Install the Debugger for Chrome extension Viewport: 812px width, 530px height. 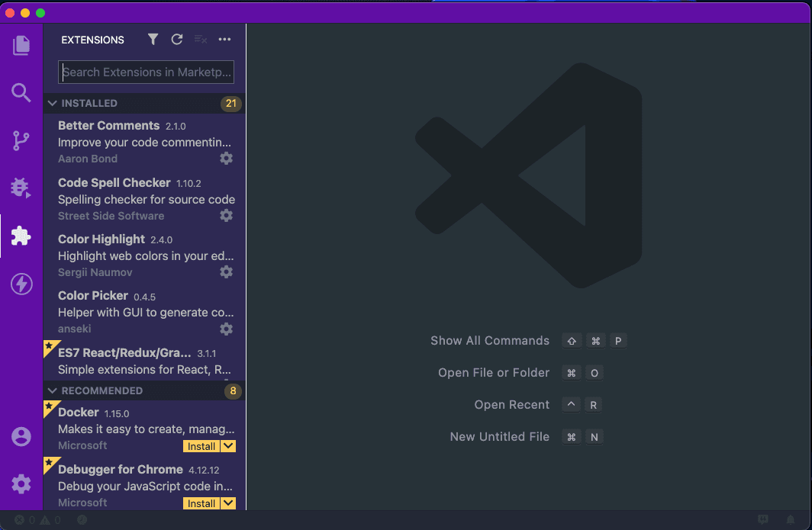[x=201, y=503]
